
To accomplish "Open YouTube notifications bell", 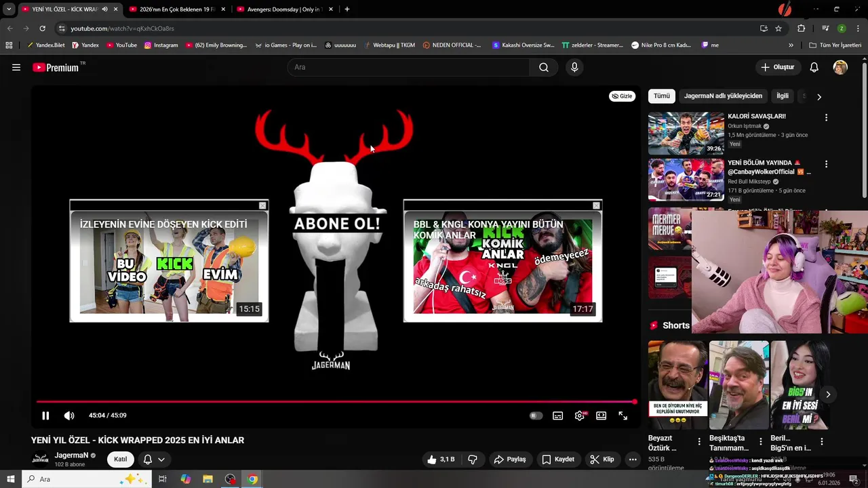I will [814, 67].
